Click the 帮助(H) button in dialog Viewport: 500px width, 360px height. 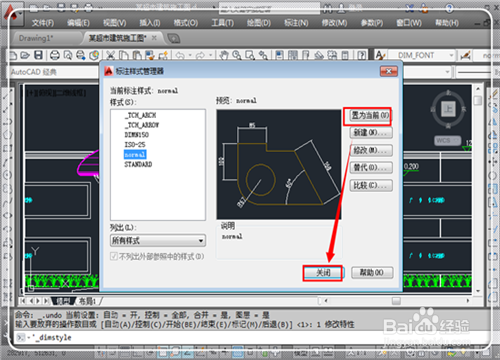point(372,273)
